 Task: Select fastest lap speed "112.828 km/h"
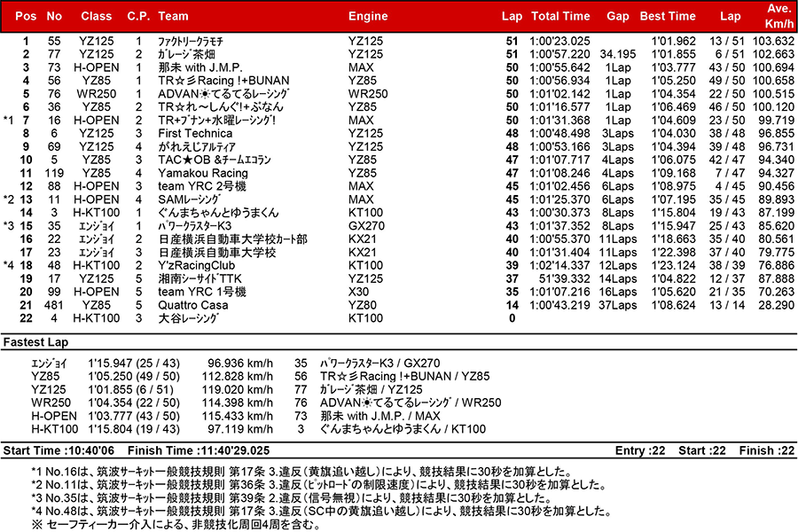click(x=237, y=377)
